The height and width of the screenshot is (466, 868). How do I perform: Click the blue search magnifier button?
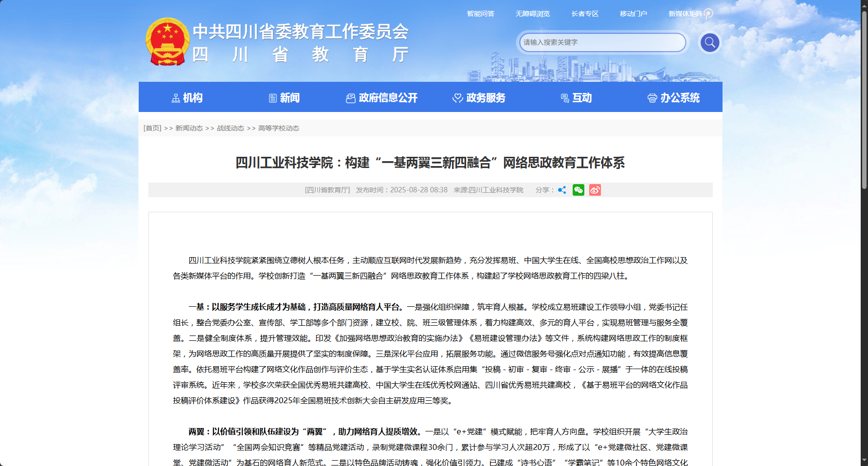tap(709, 43)
